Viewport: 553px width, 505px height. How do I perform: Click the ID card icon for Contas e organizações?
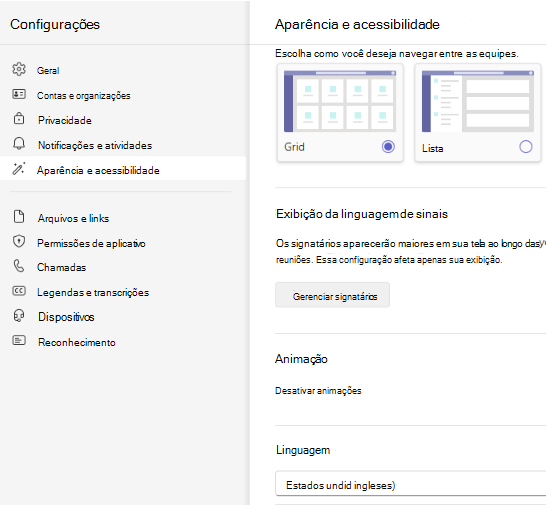[x=19, y=94]
